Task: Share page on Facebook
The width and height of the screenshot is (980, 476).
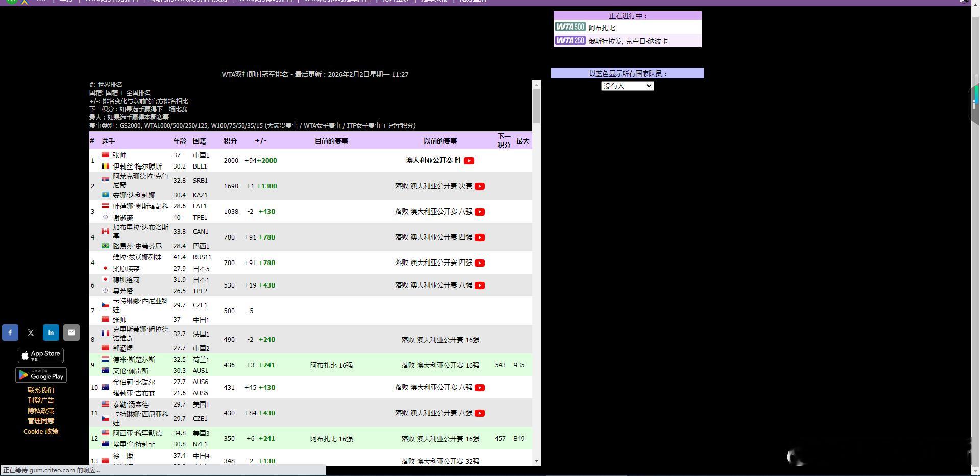Action: pos(10,332)
